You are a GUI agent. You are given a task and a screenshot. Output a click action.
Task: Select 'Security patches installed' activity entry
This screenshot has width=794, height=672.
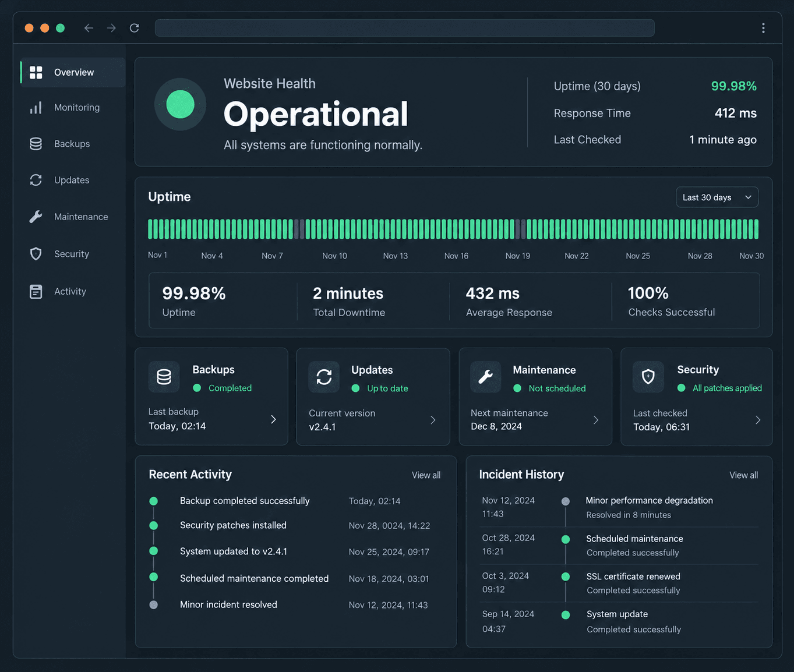click(x=233, y=525)
